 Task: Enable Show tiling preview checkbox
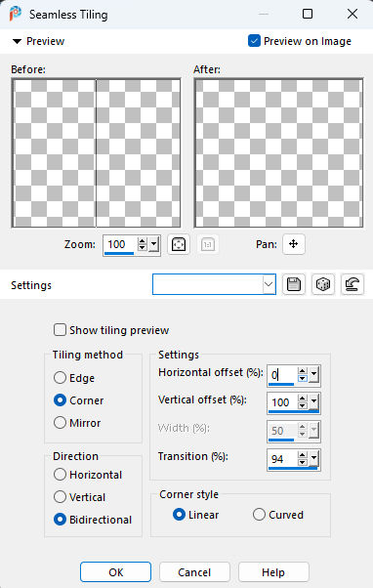60,330
